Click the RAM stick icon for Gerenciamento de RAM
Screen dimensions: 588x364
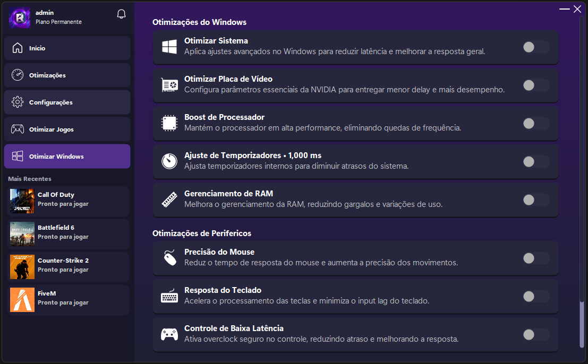[169, 200]
